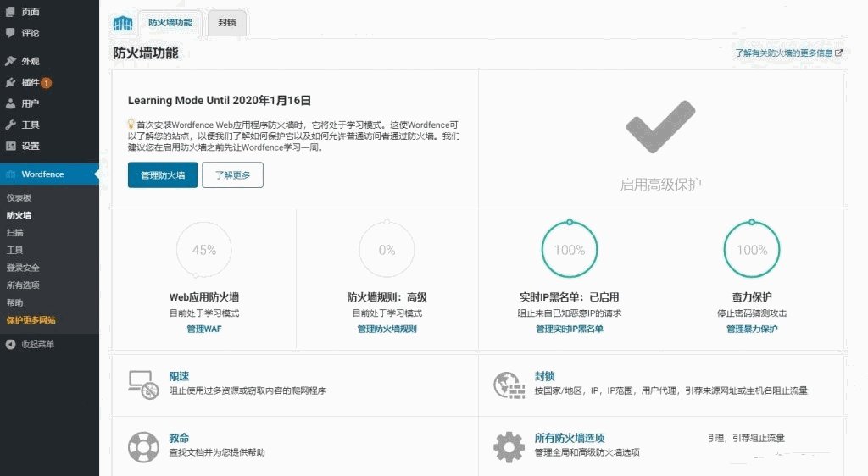The width and height of the screenshot is (868, 476).
Task: Click the large checkmark for premium protection
Action: click(x=660, y=128)
